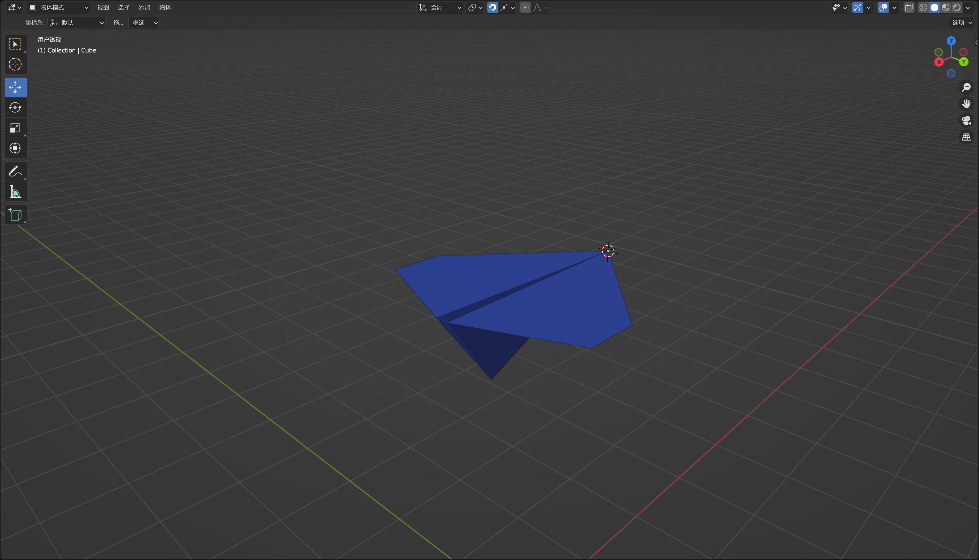
Task: Toggle proportional editing
Action: tap(525, 7)
